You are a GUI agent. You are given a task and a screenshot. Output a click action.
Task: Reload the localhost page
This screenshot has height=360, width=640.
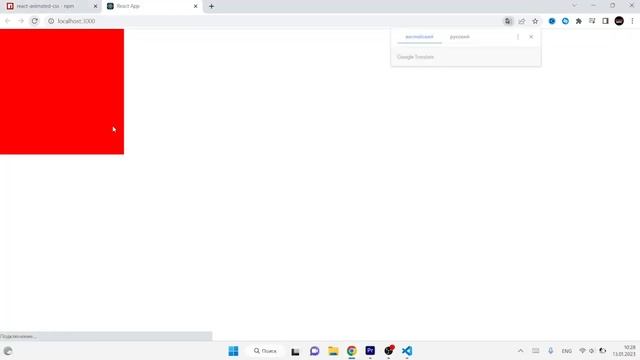(x=35, y=21)
